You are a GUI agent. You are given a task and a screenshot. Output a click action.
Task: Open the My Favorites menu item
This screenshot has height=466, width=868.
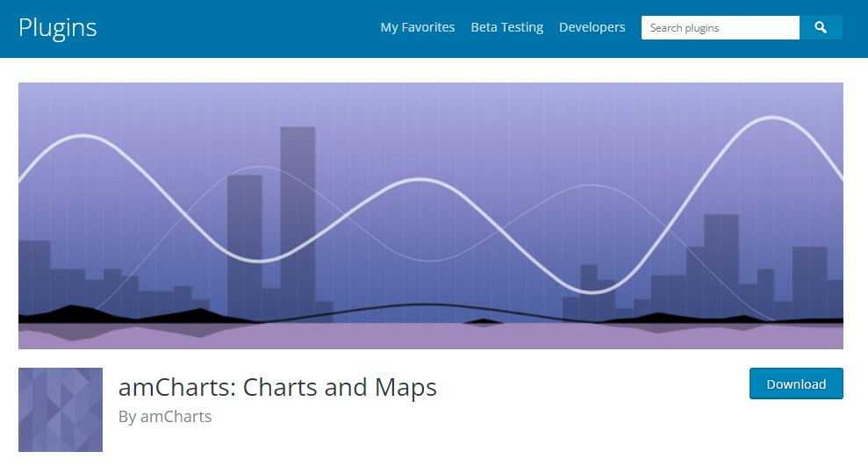pos(418,27)
